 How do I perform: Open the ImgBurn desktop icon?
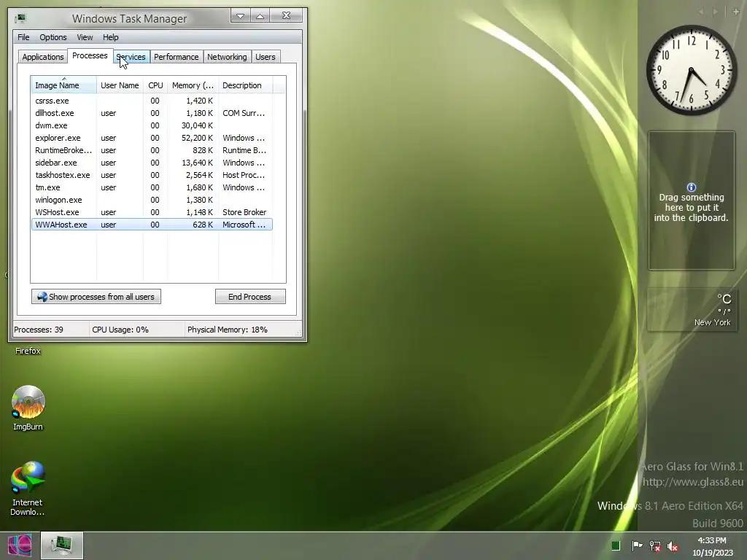pyautogui.click(x=28, y=408)
